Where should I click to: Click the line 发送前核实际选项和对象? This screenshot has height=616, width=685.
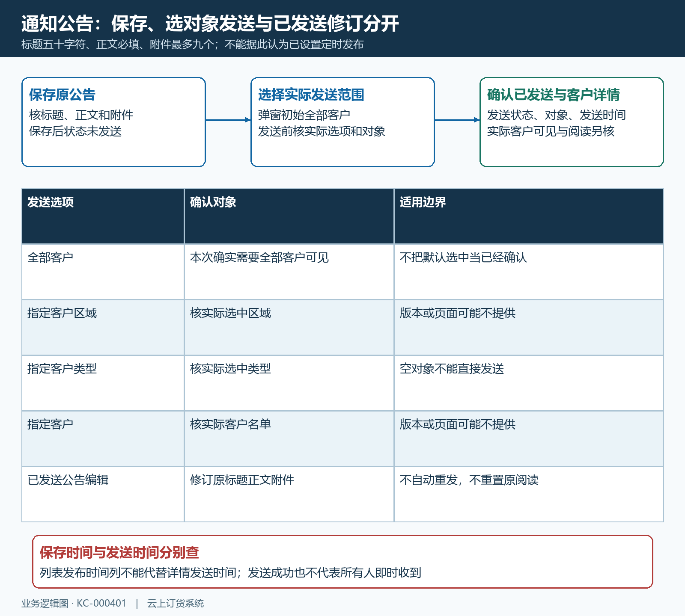pos(322,131)
